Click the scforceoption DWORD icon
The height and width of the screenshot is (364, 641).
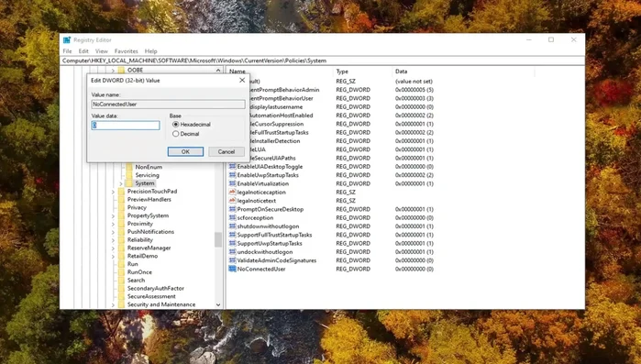pyautogui.click(x=232, y=217)
